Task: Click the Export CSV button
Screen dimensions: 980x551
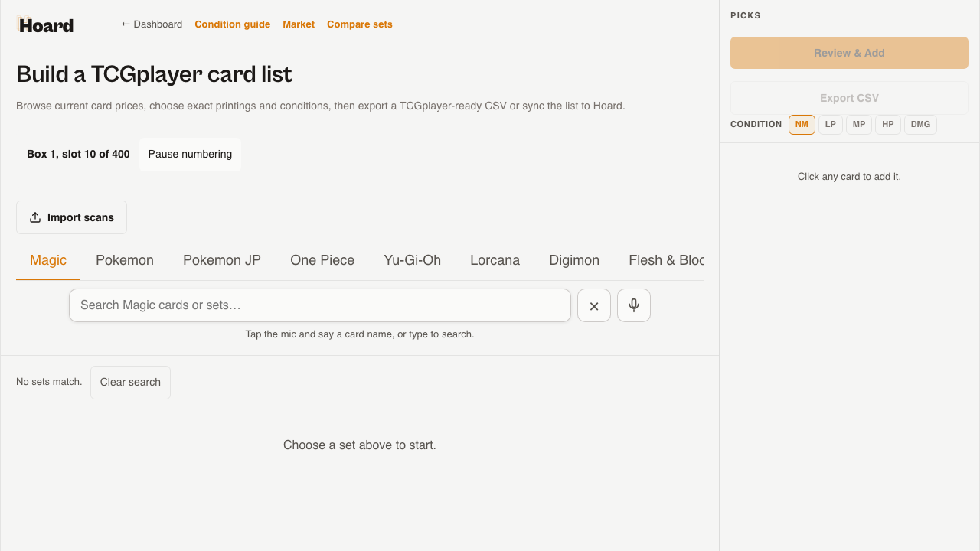Action: point(849,98)
